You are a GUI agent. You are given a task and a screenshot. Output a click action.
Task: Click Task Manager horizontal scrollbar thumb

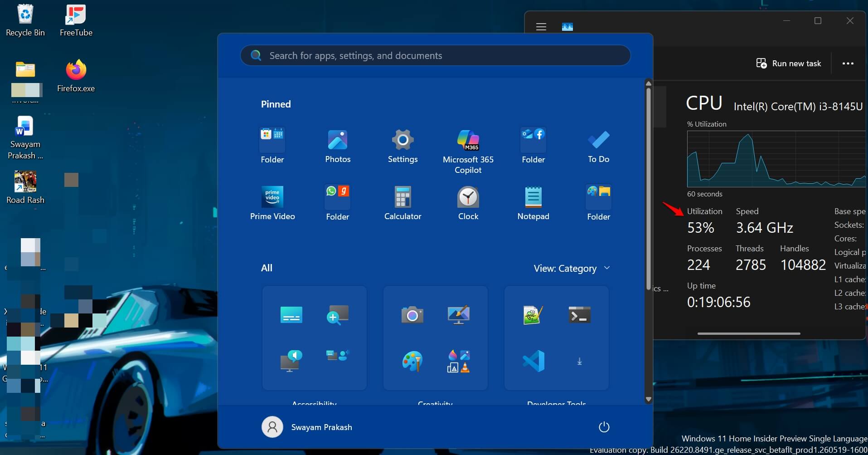coord(748,333)
